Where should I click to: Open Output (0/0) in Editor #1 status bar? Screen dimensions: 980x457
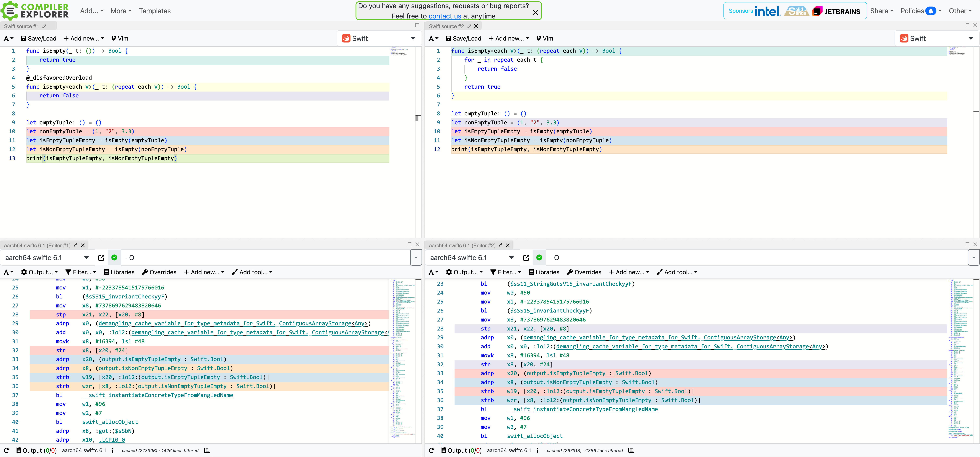click(37, 450)
